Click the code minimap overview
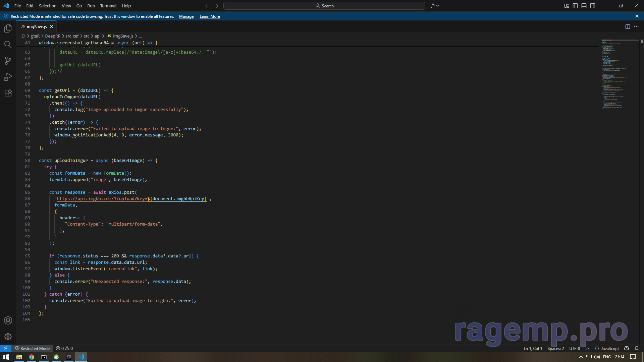 point(613,74)
